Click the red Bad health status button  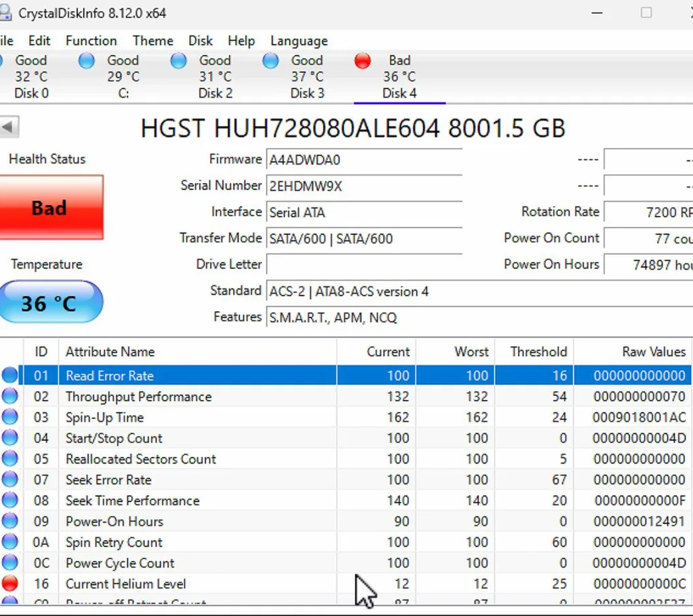[51, 208]
